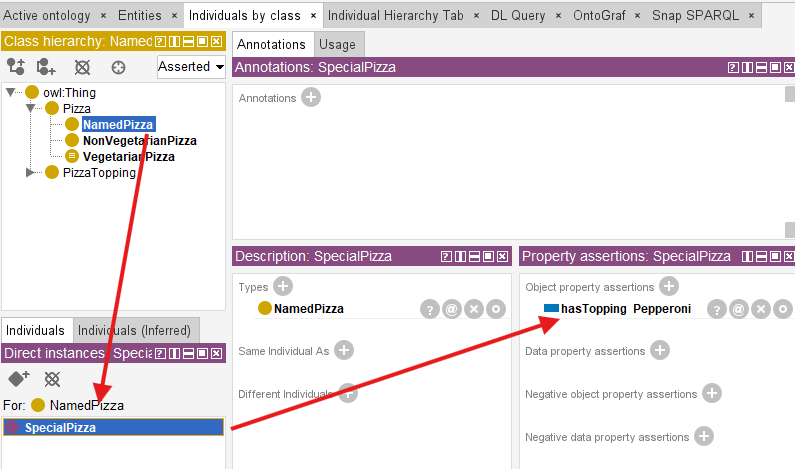This screenshot has width=795, height=469.
Task: Select VegetarianPizza class
Action: [129, 157]
